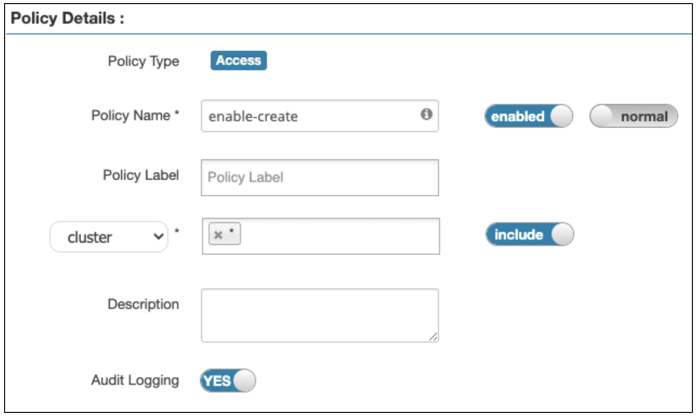The height and width of the screenshot is (417, 698).
Task: Grab the Description box resize handle
Action: 433,337
